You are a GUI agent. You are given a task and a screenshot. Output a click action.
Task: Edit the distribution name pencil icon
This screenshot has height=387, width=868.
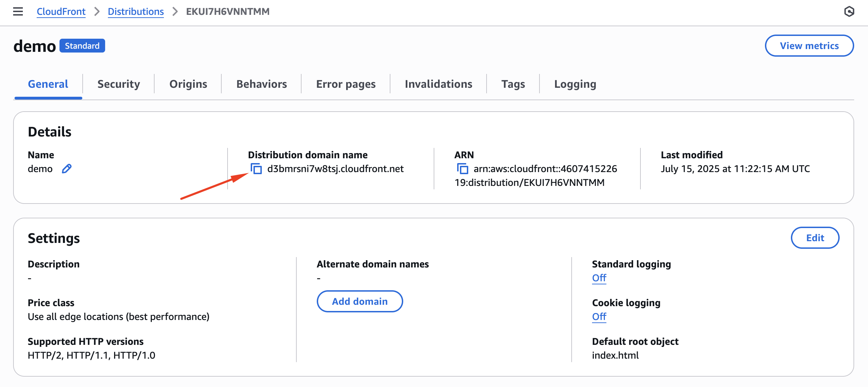point(67,169)
